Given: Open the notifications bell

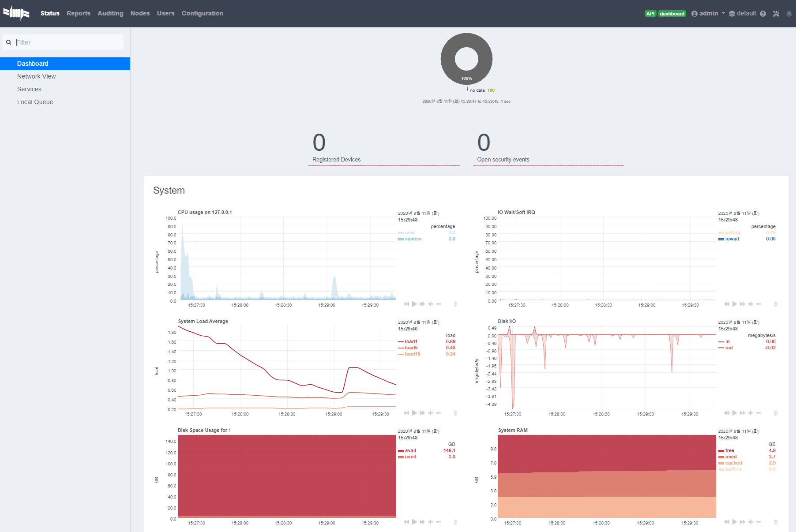Looking at the screenshot, I should [789, 14].
